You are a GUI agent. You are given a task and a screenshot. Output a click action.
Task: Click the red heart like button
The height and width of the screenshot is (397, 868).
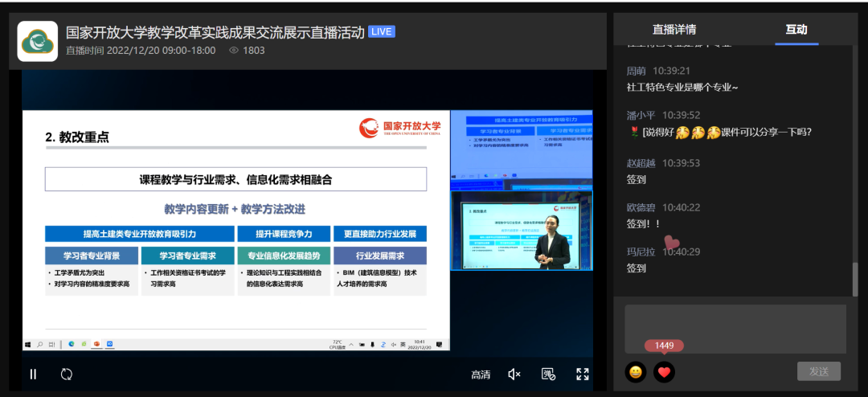[664, 372]
